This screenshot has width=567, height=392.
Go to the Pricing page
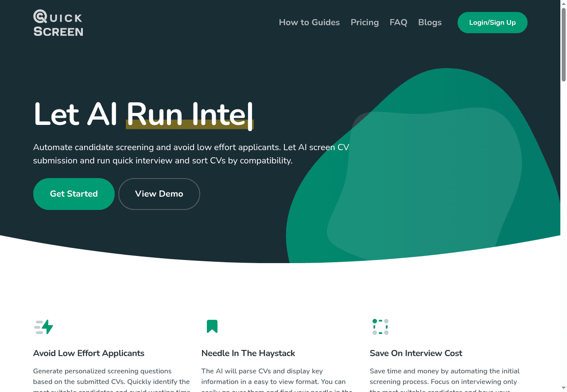point(365,23)
